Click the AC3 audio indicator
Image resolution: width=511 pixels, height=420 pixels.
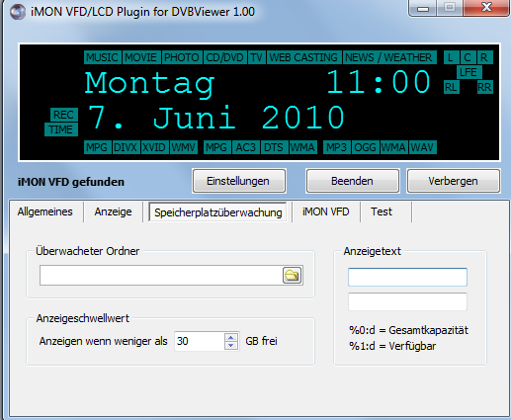click(x=245, y=147)
